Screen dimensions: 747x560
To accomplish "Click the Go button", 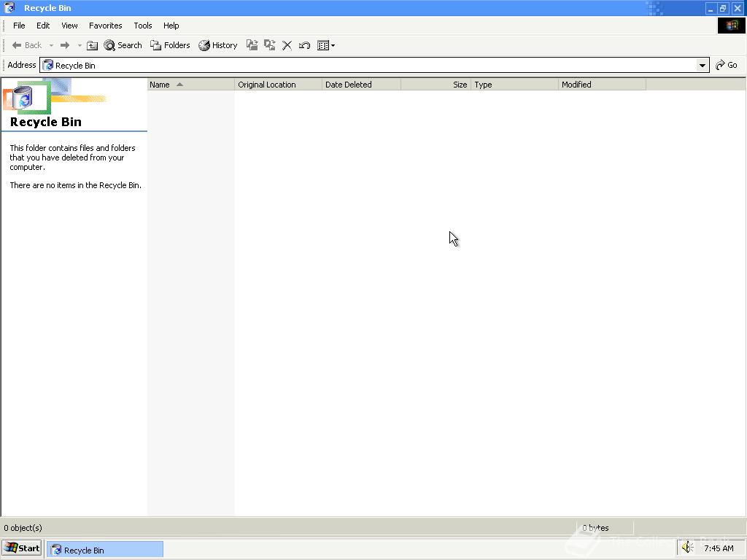I will tap(727, 65).
